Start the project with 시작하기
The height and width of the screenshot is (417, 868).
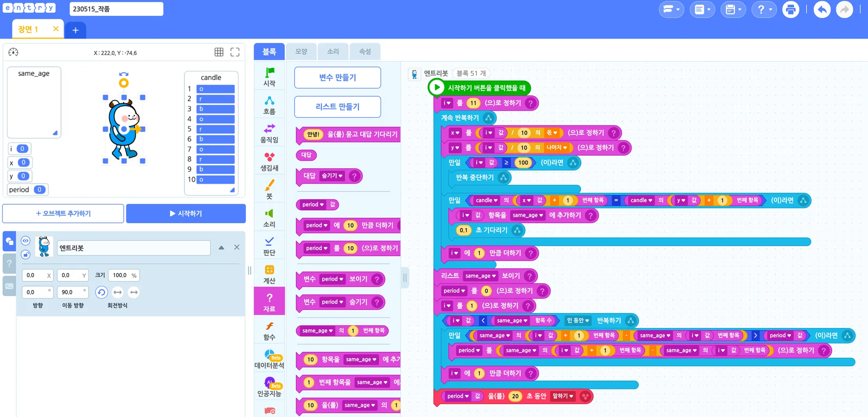click(x=186, y=214)
